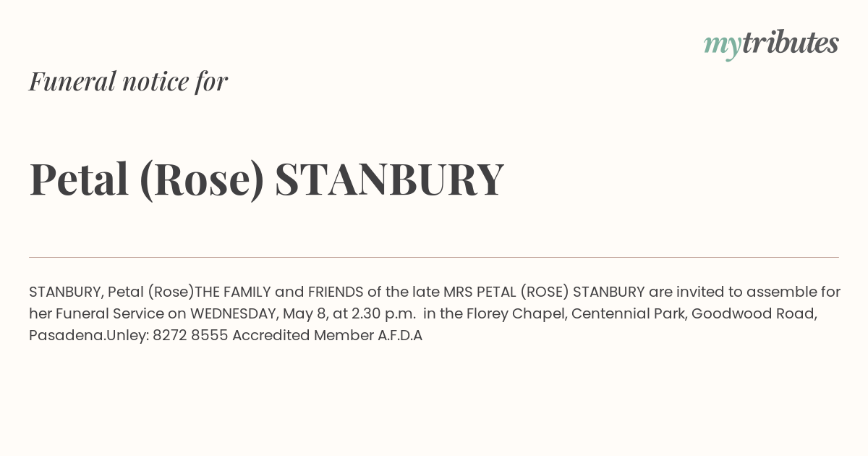This screenshot has width=868, height=456.
Task: Click "Pasadena.Unley:" in the last line
Action: point(89,336)
